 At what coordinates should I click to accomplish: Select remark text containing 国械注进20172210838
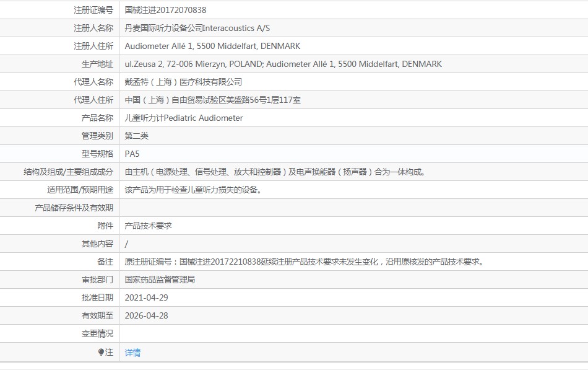click(305, 262)
